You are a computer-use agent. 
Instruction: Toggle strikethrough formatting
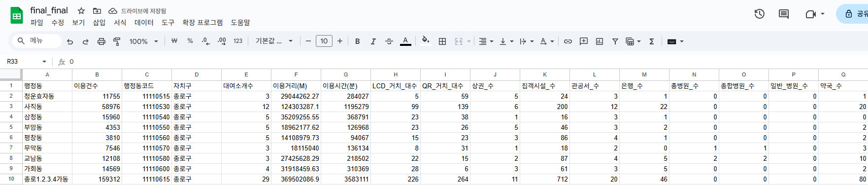[x=389, y=41]
